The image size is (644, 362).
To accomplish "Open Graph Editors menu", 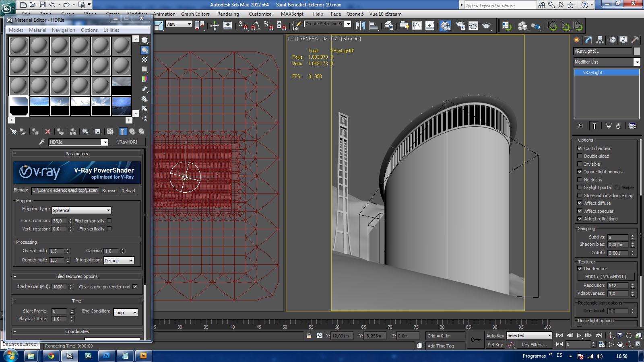I will (x=195, y=14).
